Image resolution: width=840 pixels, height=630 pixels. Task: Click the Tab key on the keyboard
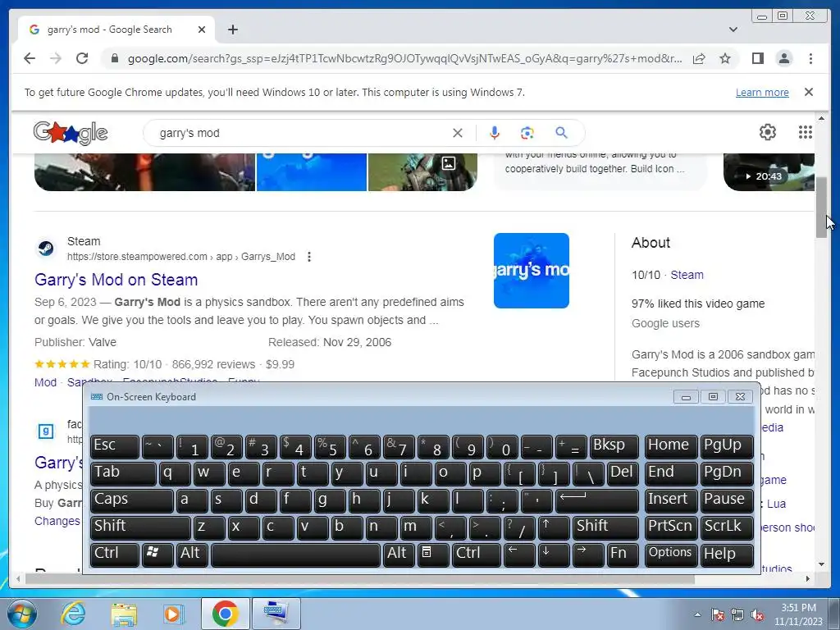tap(123, 473)
